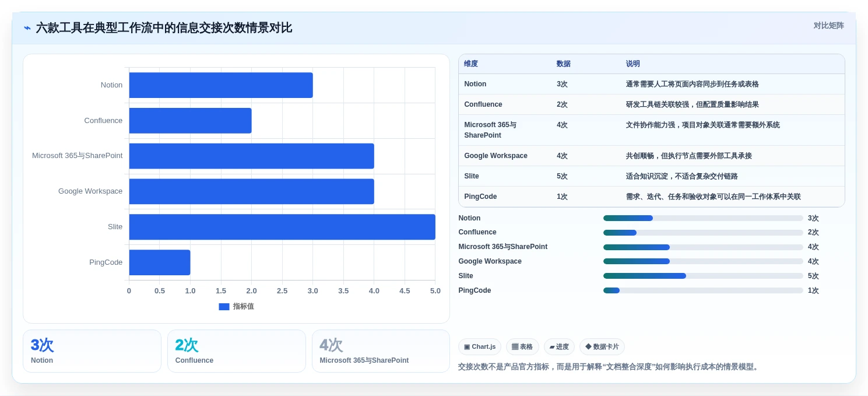Click the Notion progress bar

(703, 218)
